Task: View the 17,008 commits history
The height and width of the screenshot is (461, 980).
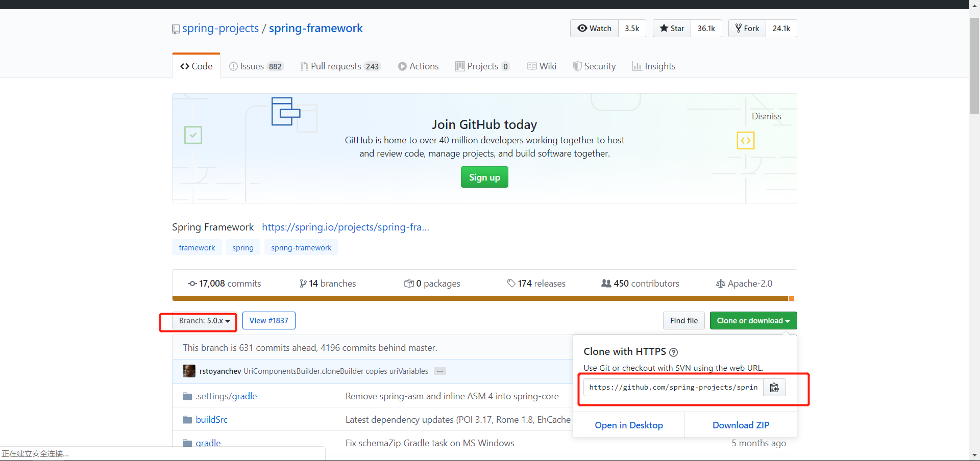Action: [224, 284]
